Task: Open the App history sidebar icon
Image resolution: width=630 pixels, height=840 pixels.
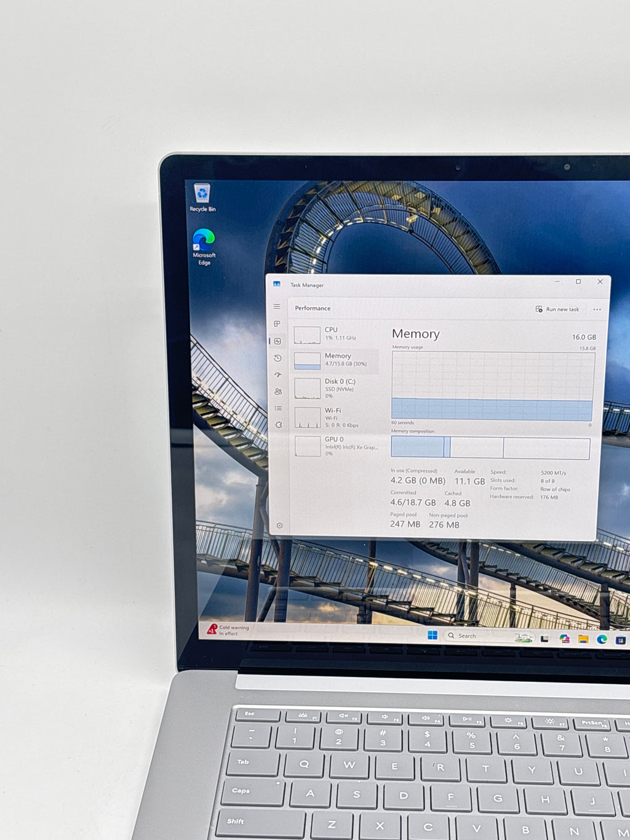Action: pyautogui.click(x=277, y=358)
